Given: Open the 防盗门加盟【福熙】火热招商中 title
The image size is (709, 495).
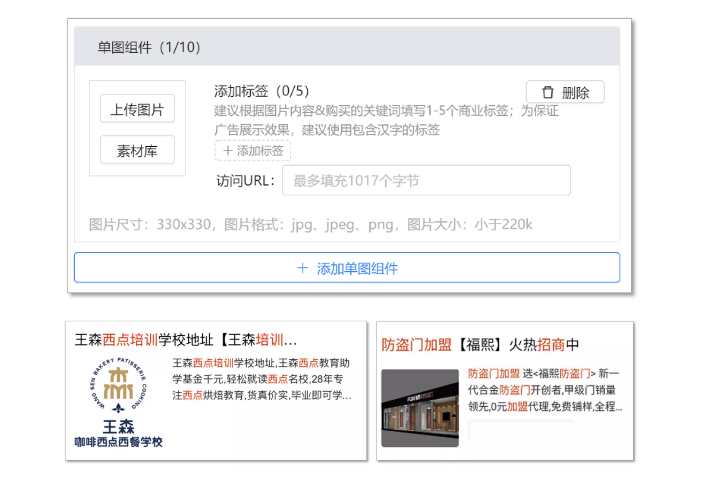Looking at the screenshot, I should pyautogui.click(x=480, y=345).
